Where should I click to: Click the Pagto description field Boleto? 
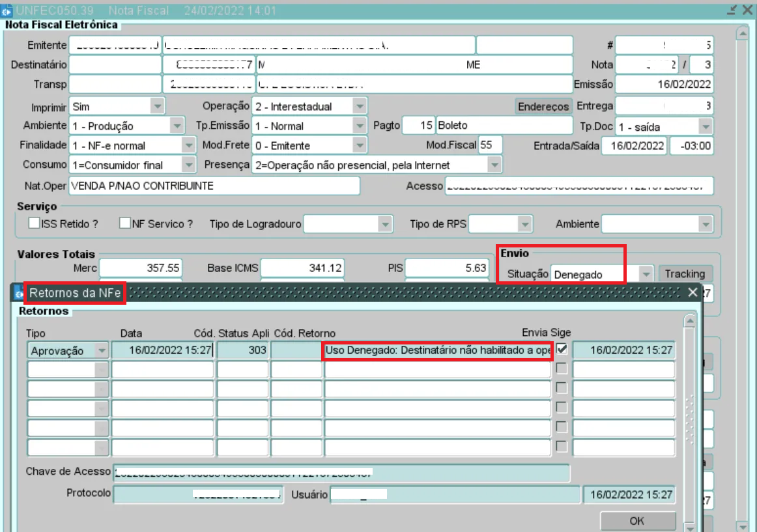(504, 126)
